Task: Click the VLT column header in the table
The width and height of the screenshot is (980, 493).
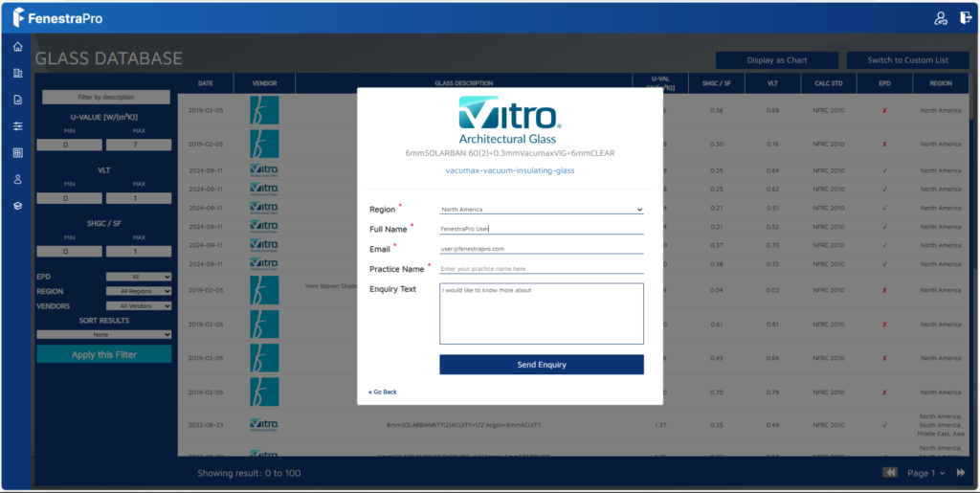Action: [x=772, y=83]
